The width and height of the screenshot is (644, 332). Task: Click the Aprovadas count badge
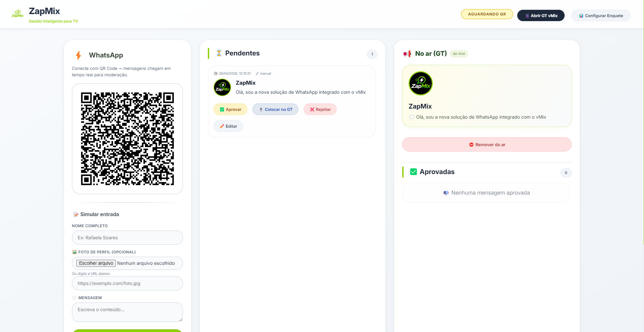click(566, 173)
